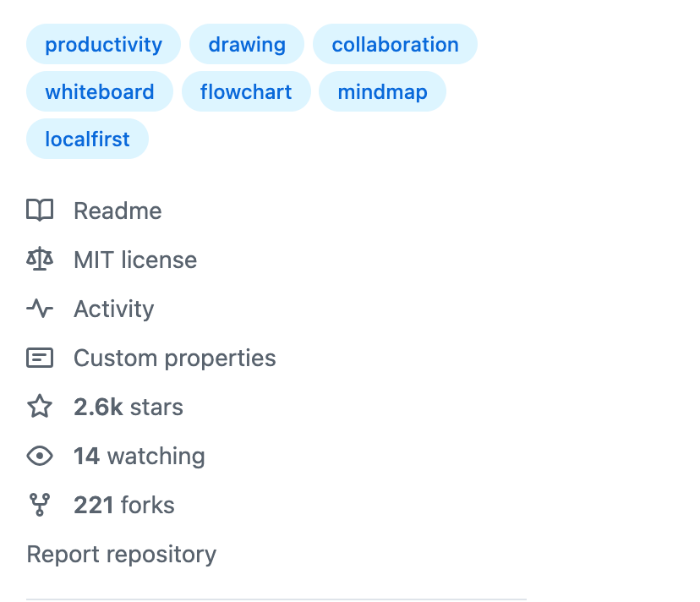Click the star icon beside 2.6k stars

(40, 407)
